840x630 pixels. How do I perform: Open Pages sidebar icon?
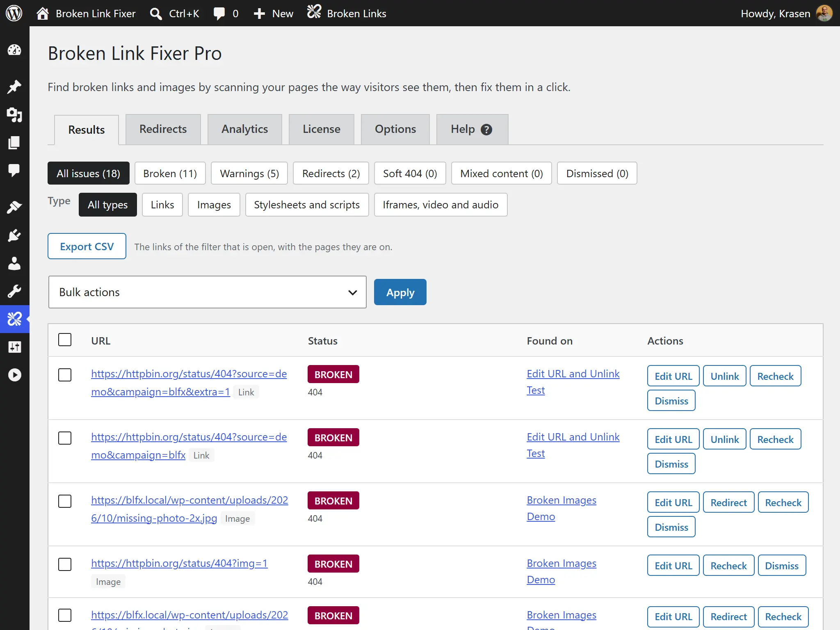[x=14, y=143]
